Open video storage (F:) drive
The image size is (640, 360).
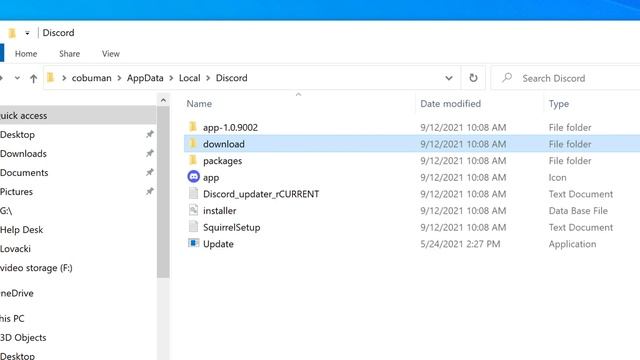[36, 268]
